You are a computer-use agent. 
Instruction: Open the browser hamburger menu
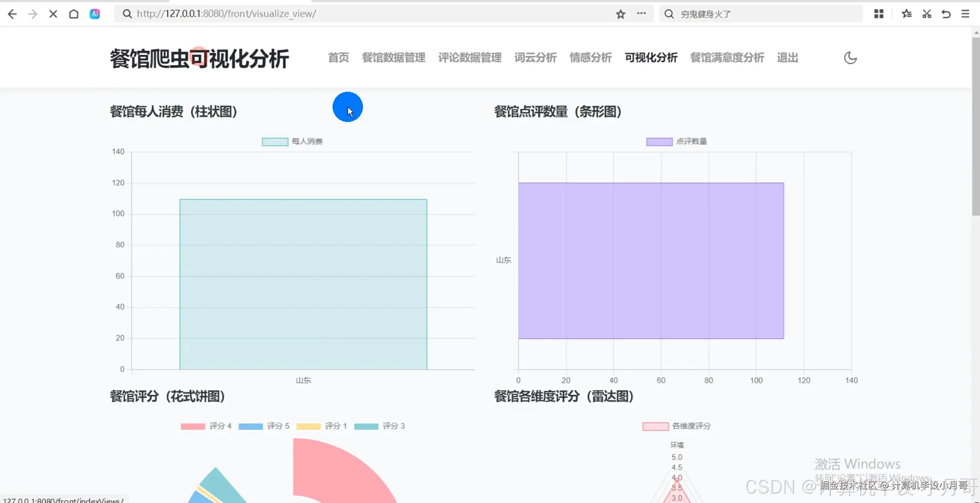point(965,14)
